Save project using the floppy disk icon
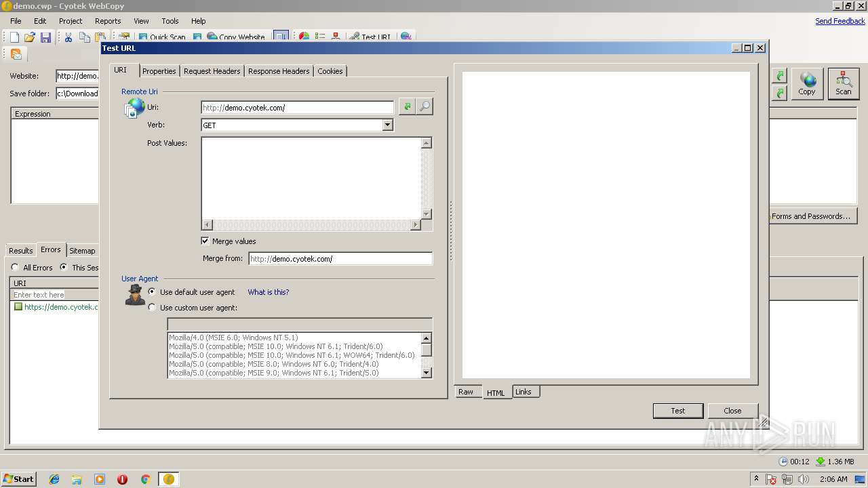Screen dimensions: 868x488 [x=45, y=37]
